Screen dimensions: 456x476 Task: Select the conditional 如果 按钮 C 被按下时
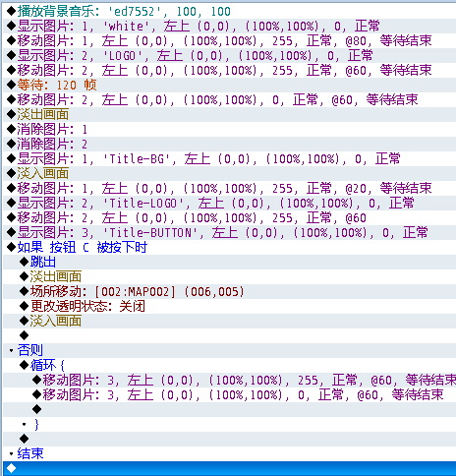[229, 248]
